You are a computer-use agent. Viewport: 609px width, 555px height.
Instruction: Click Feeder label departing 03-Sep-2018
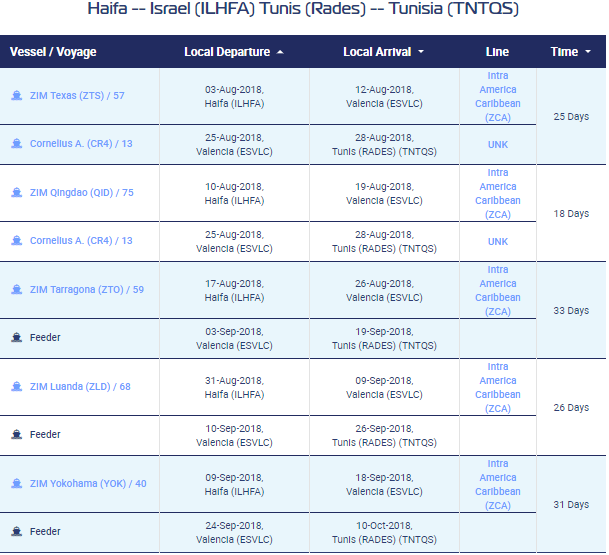(x=45, y=337)
